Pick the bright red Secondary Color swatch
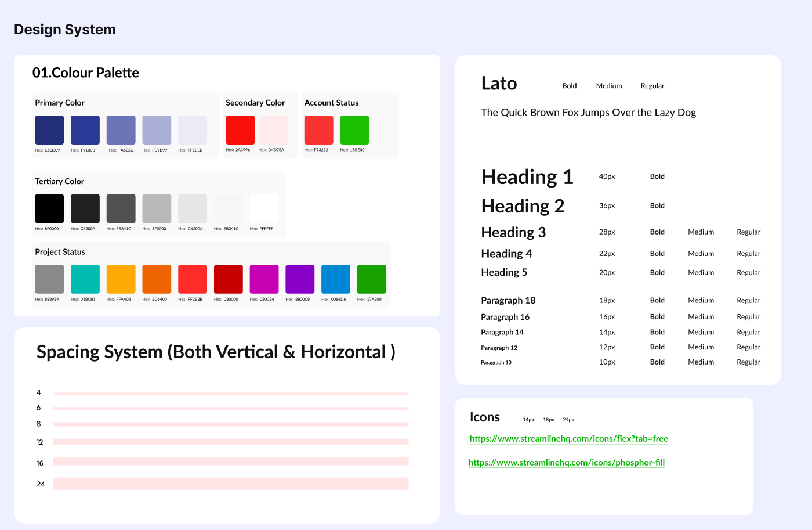Image resolution: width=812 pixels, height=530 pixels. point(240,130)
